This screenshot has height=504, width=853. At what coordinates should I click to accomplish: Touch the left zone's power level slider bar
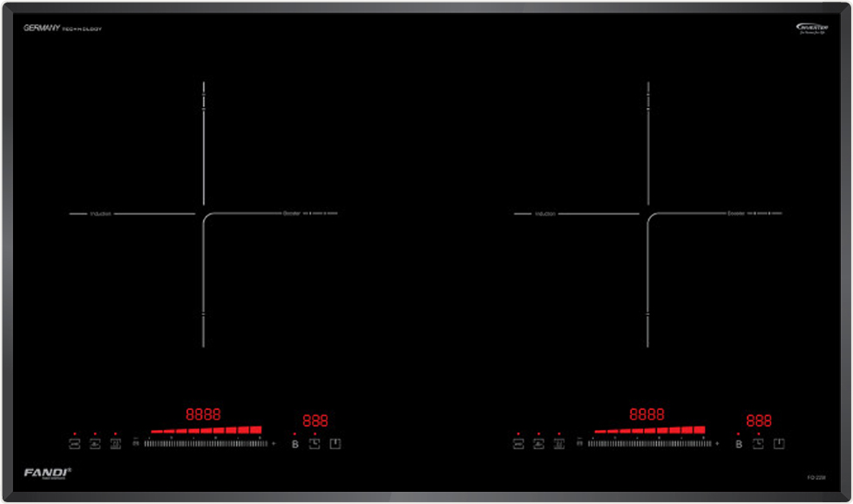(x=206, y=443)
